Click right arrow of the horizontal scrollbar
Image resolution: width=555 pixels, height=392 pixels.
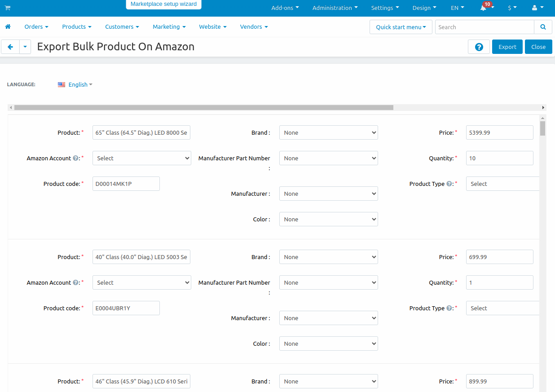click(x=543, y=108)
